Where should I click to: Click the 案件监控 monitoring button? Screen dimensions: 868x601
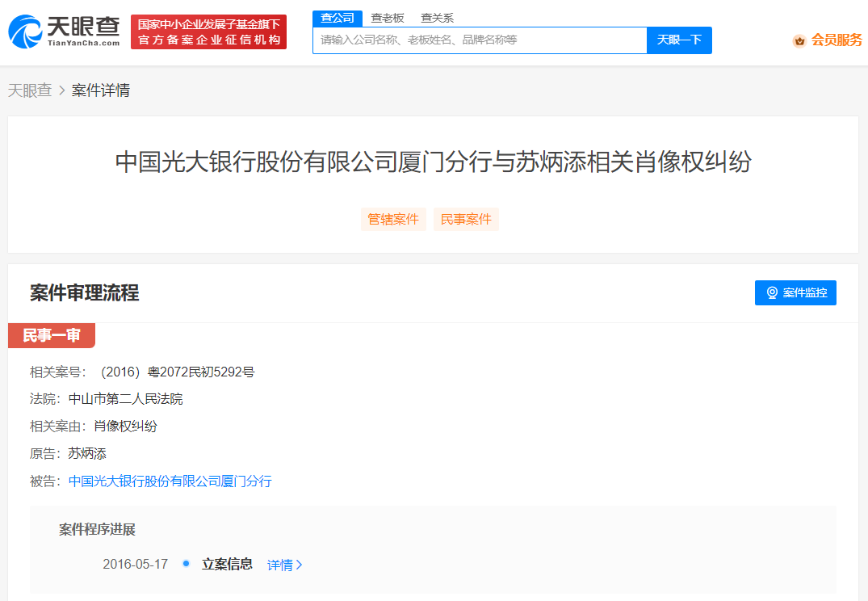[x=795, y=292]
